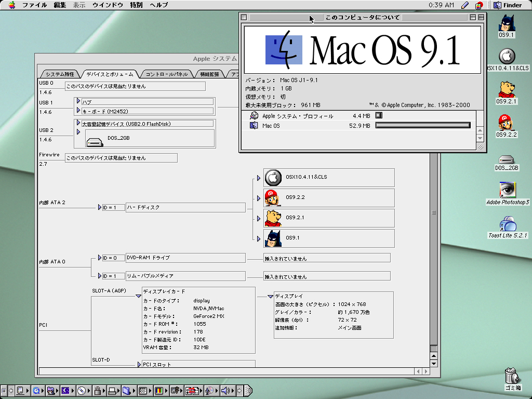Viewport: 532px width, 399px height.
Task: Open the printer selector in control strip
Action: [x=112, y=391]
